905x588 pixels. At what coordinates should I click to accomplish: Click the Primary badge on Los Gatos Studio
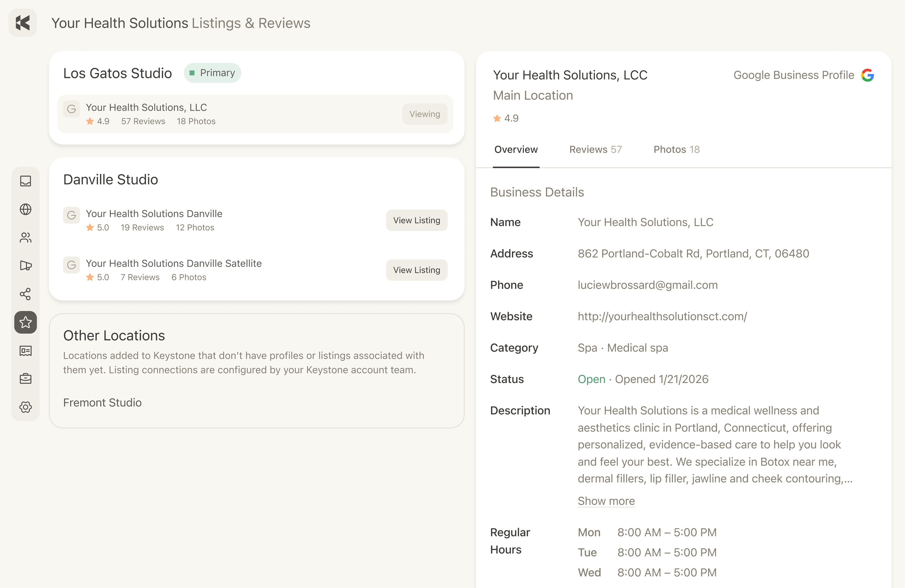click(213, 73)
